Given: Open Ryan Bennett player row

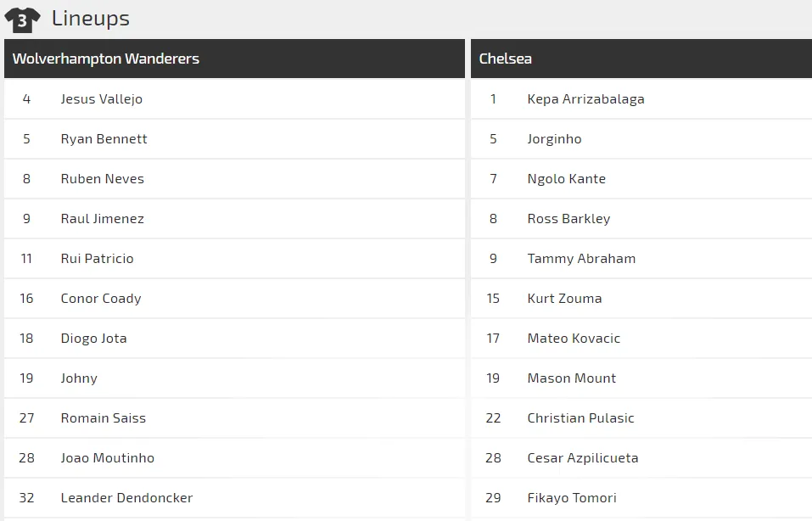Looking at the screenshot, I should coord(104,138).
